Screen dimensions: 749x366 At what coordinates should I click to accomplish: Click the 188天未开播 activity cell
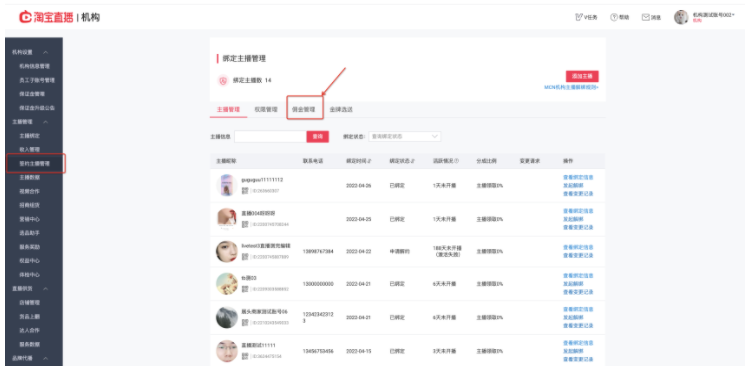coord(447,251)
